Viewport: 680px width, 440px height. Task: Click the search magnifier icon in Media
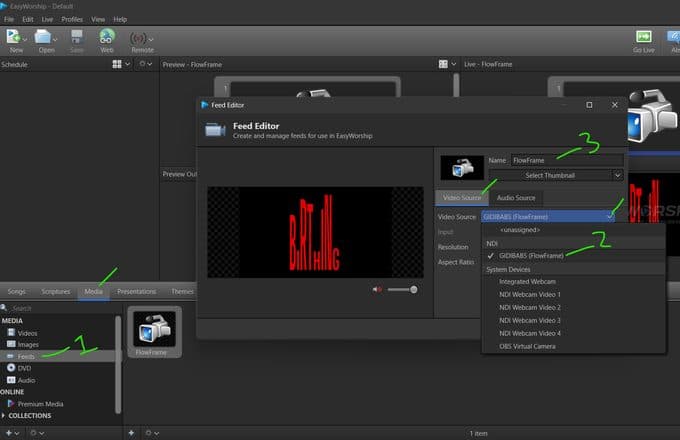click(x=4, y=308)
